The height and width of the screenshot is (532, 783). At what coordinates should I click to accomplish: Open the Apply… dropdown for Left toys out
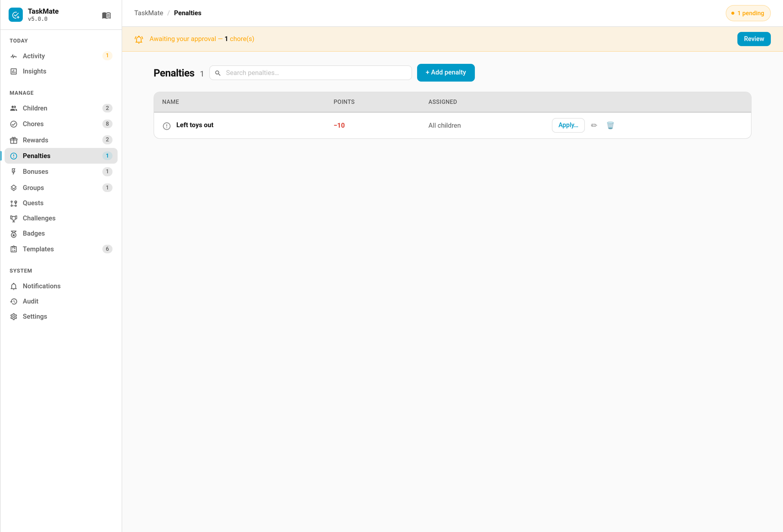click(x=568, y=125)
